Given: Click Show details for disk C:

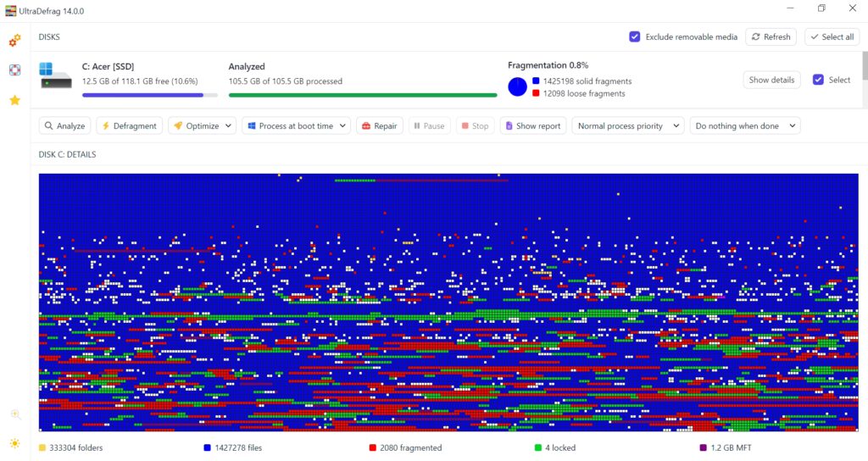Looking at the screenshot, I should pos(771,80).
